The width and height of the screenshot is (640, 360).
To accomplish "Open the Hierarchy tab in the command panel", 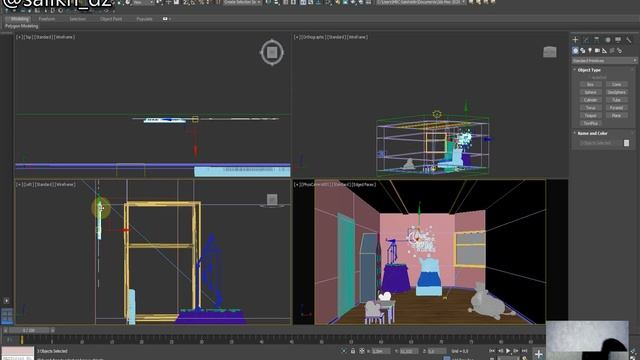I will (597, 40).
